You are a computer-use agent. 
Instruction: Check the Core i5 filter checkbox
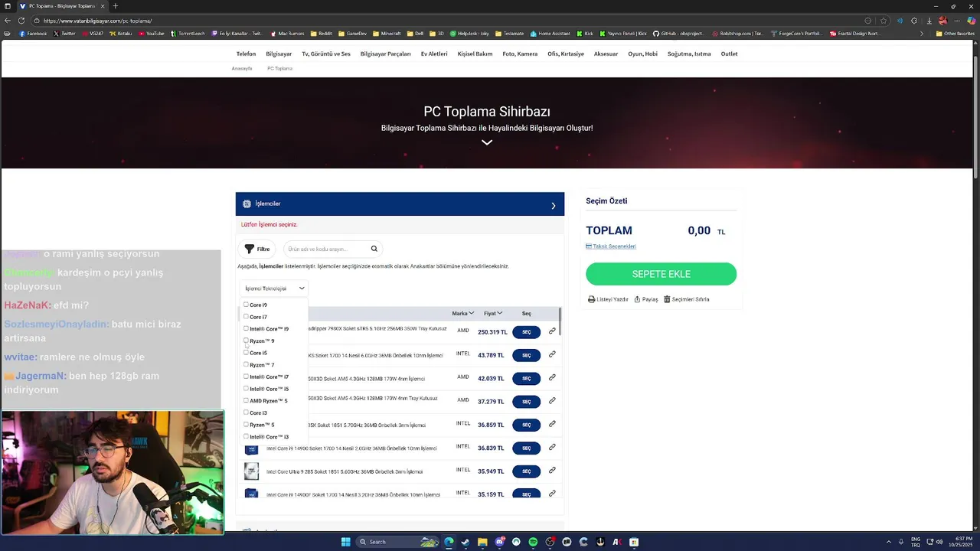click(x=246, y=353)
